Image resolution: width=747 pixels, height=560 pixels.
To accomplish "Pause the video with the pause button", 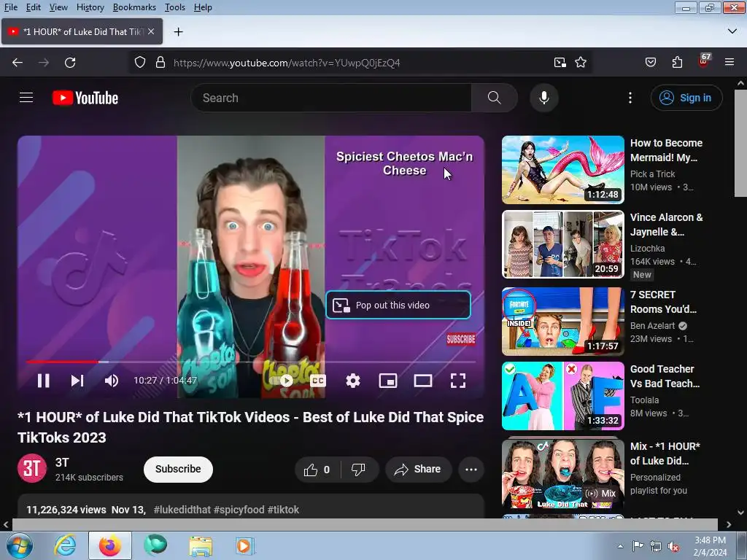I will point(43,381).
